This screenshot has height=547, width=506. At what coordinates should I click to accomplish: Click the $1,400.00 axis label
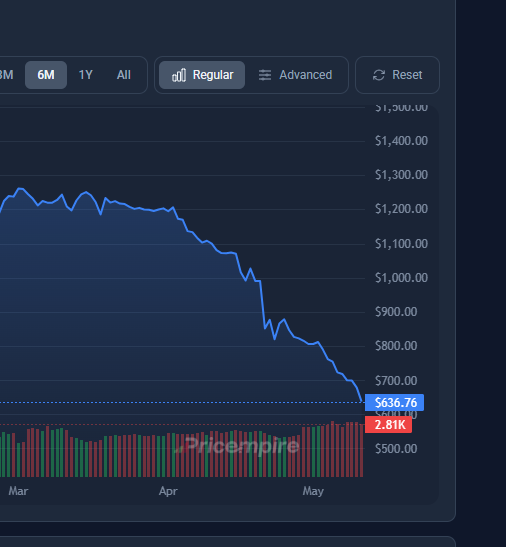(x=401, y=141)
